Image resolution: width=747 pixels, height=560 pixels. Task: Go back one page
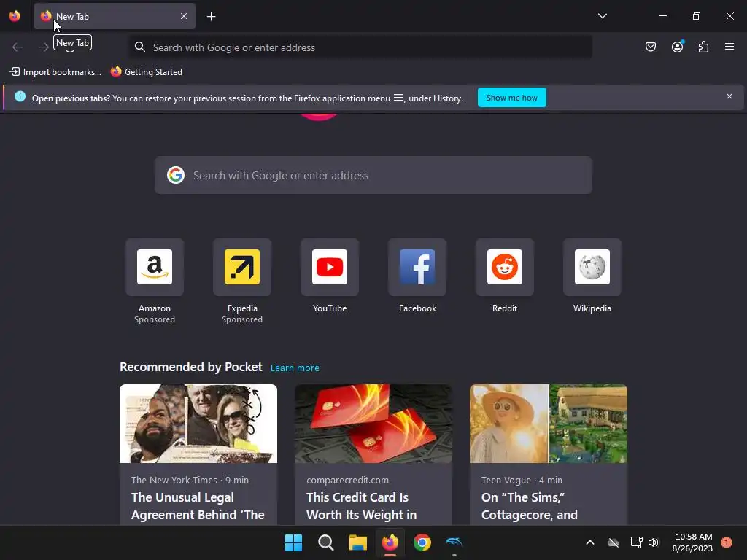18,47
